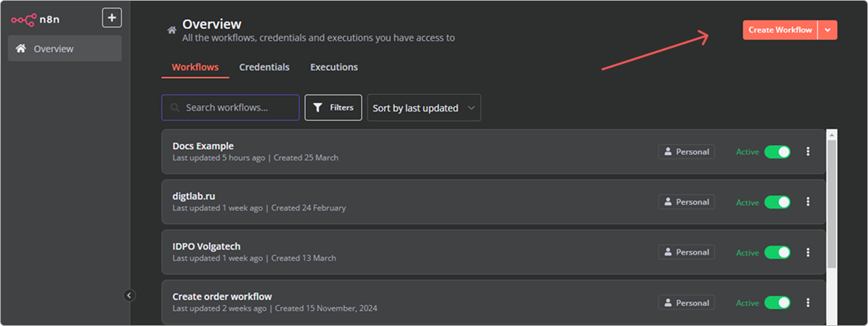Image resolution: width=868 pixels, height=326 pixels.
Task: Open the digtlab.ru workflow
Action: [493, 202]
